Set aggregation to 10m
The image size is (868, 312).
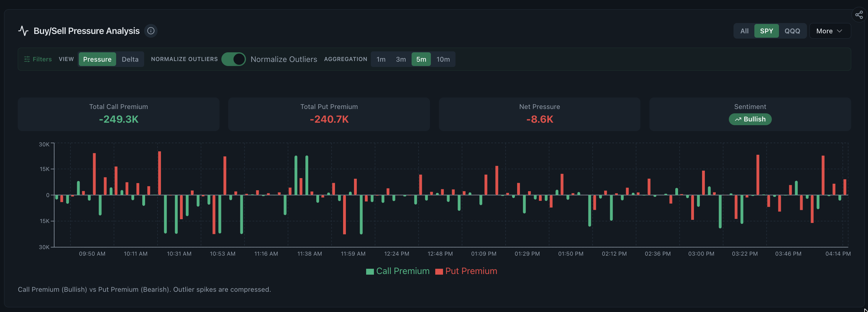point(443,59)
